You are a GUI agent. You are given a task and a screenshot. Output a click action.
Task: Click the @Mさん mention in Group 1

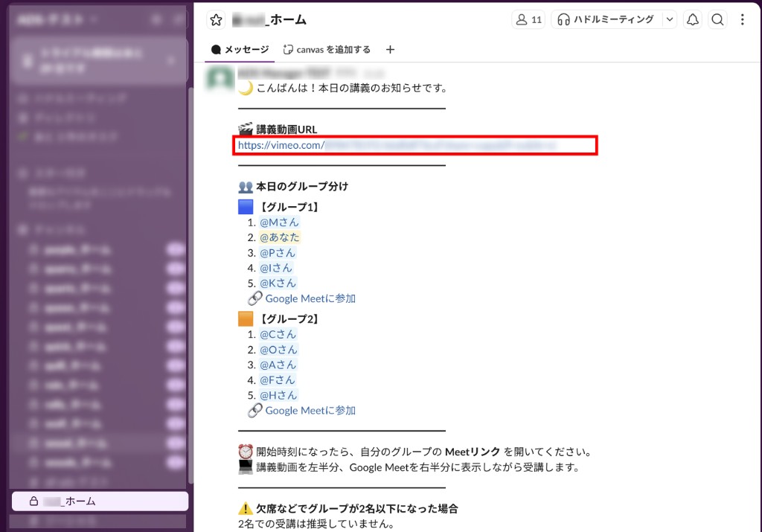point(279,222)
